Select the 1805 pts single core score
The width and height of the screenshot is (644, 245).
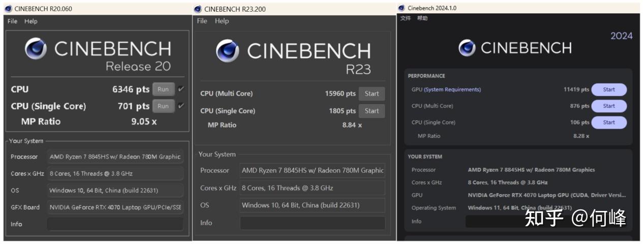(343, 111)
